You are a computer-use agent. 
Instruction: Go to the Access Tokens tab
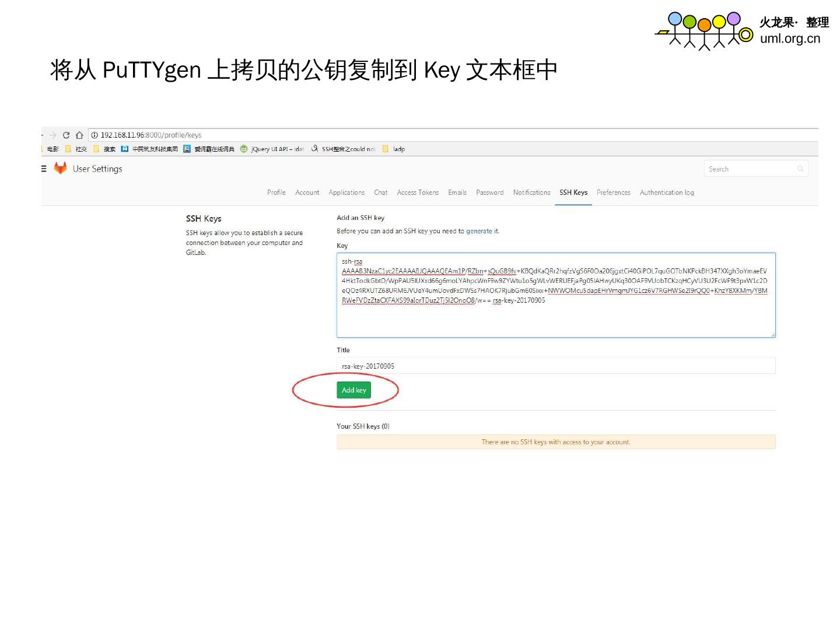coord(418,192)
